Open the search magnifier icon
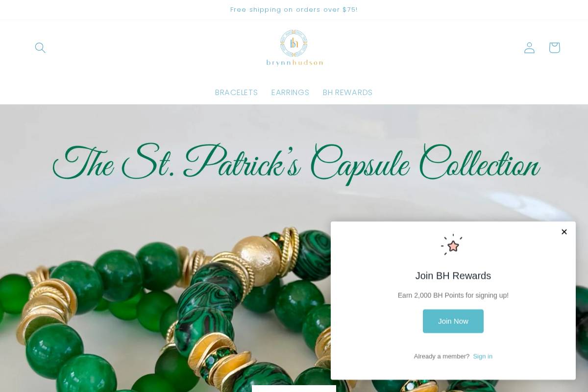Image resolution: width=588 pixels, height=392 pixels. pos(40,48)
